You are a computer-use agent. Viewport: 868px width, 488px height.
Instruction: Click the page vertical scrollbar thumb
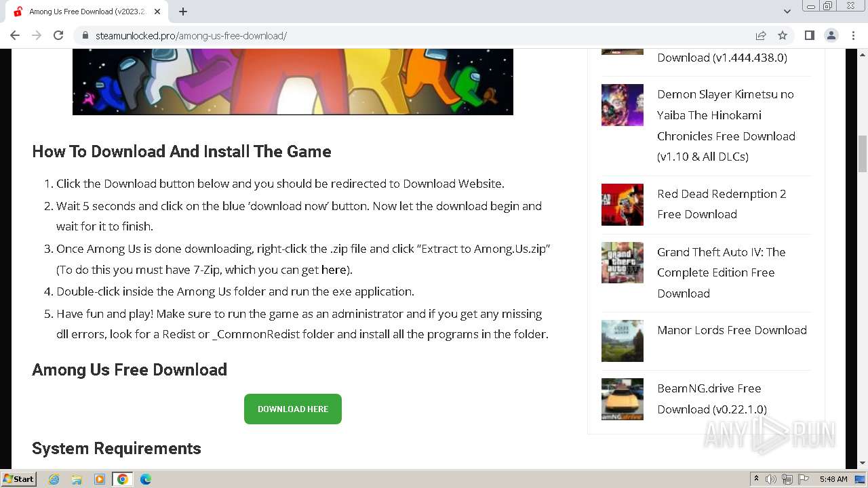(863, 153)
